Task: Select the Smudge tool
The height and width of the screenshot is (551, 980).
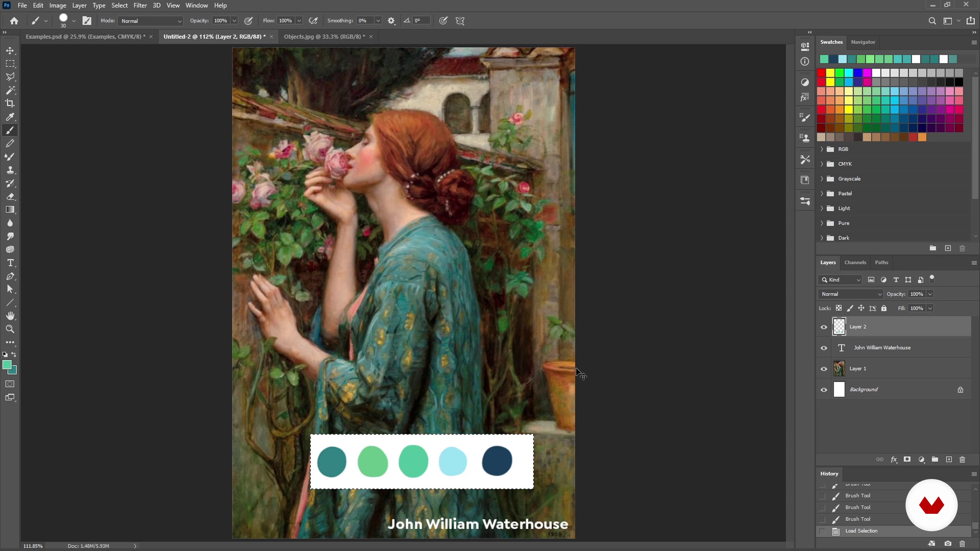Action: click(x=10, y=236)
